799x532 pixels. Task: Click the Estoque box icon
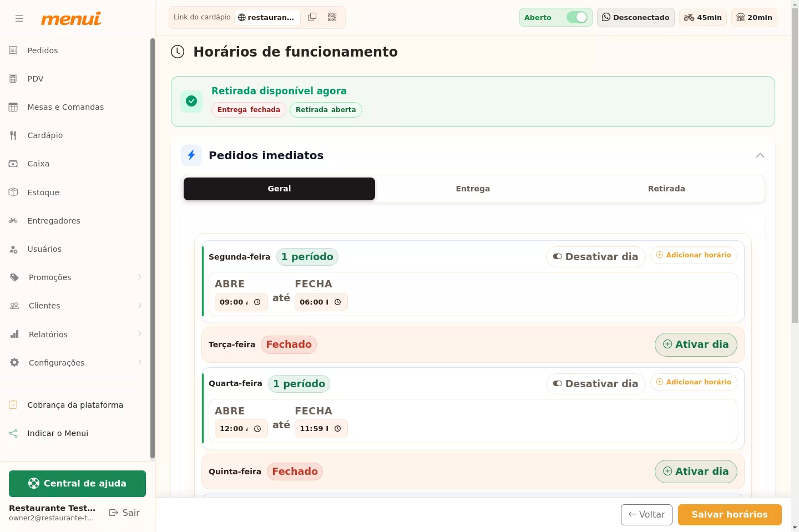(x=13, y=192)
